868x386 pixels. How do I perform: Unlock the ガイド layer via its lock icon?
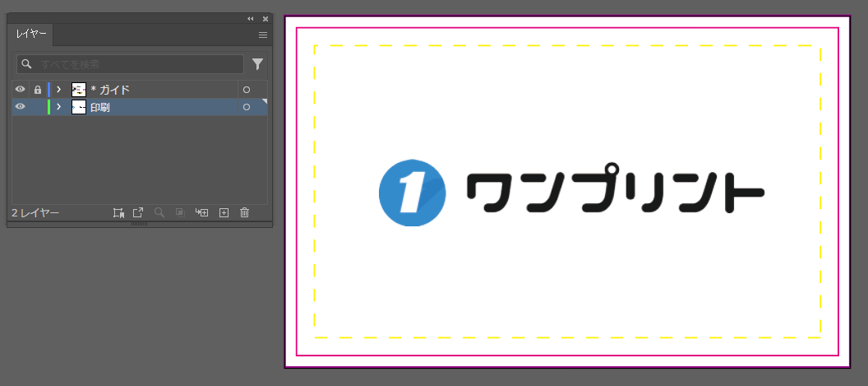click(37, 90)
